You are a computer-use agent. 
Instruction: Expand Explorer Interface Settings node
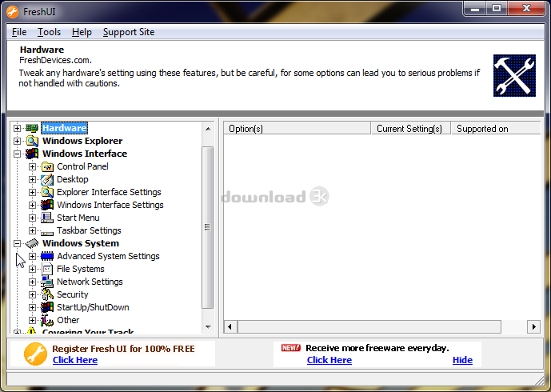[32, 192]
